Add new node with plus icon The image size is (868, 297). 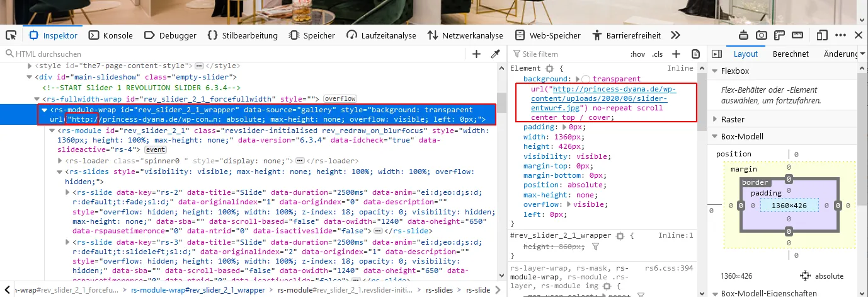pyautogui.click(x=477, y=54)
